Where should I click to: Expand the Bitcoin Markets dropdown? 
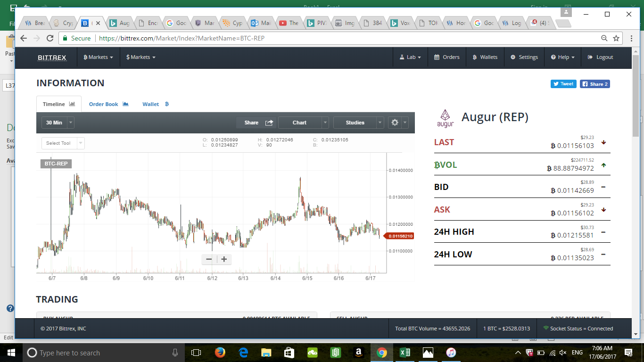pyautogui.click(x=98, y=57)
